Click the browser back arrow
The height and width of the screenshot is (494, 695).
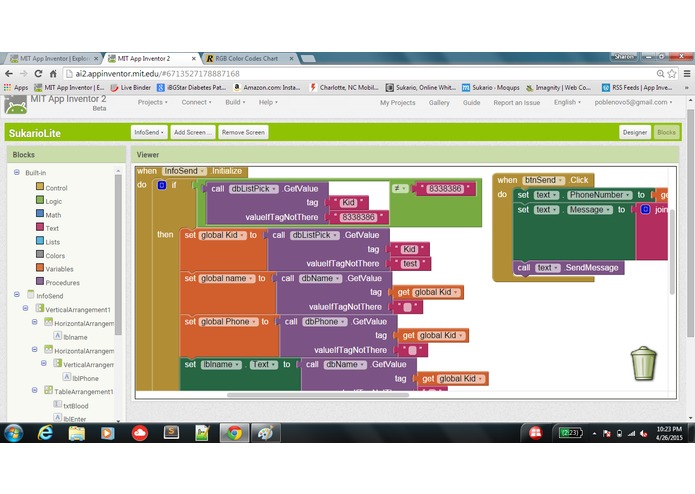click(x=9, y=74)
